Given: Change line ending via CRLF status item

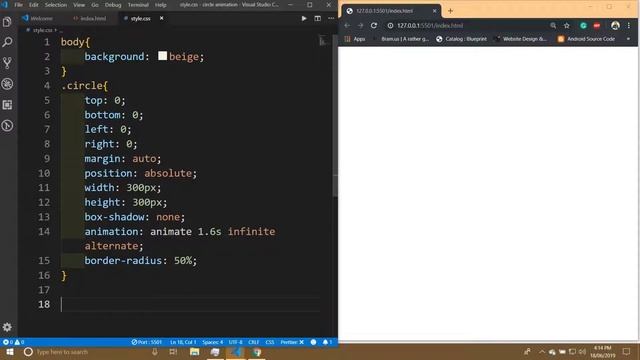Looking at the screenshot, I should [x=253, y=342].
